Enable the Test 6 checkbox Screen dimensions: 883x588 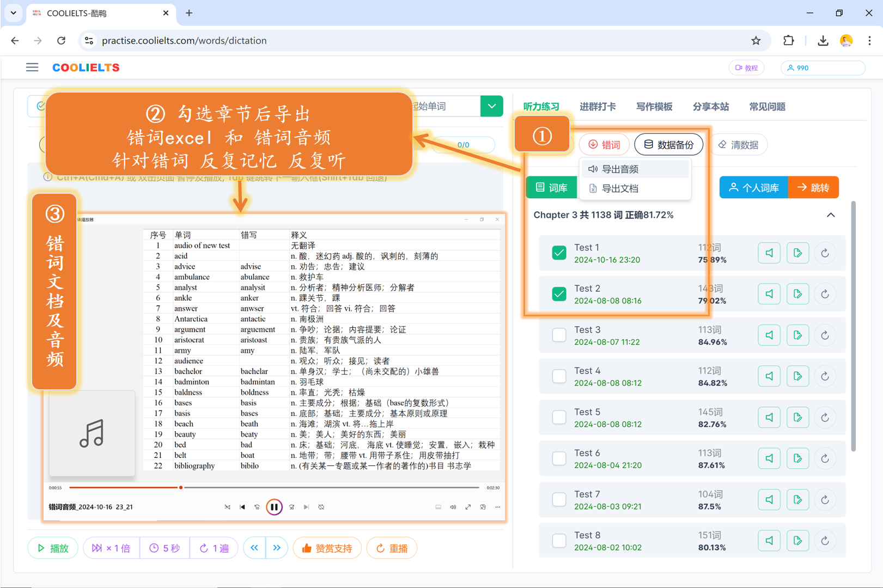pyautogui.click(x=559, y=458)
